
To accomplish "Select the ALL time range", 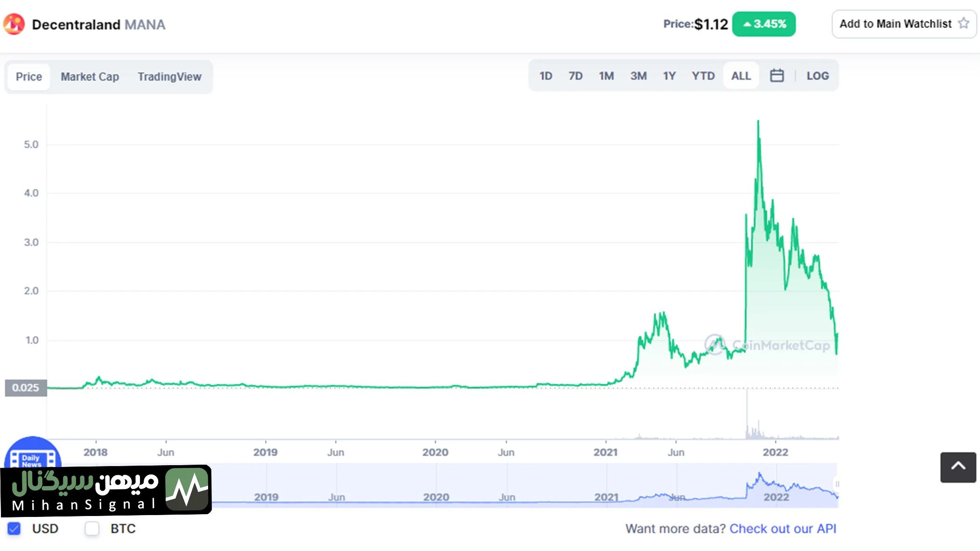I will (741, 76).
